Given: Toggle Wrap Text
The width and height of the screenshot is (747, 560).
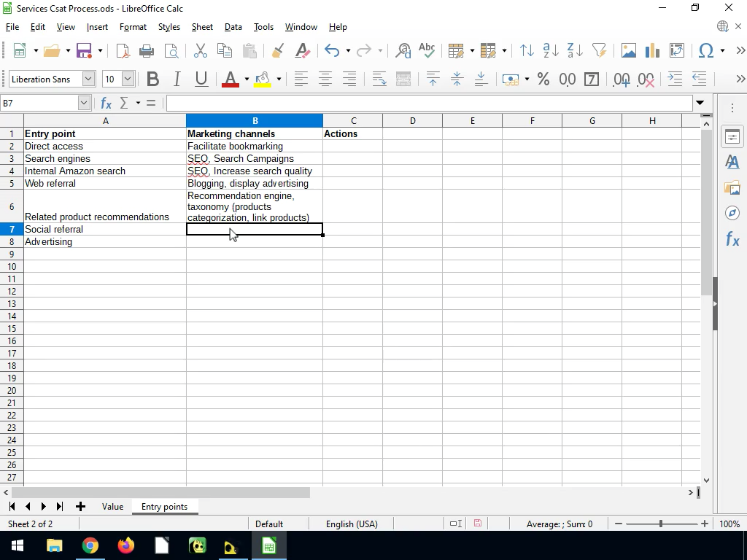Looking at the screenshot, I should (379, 79).
